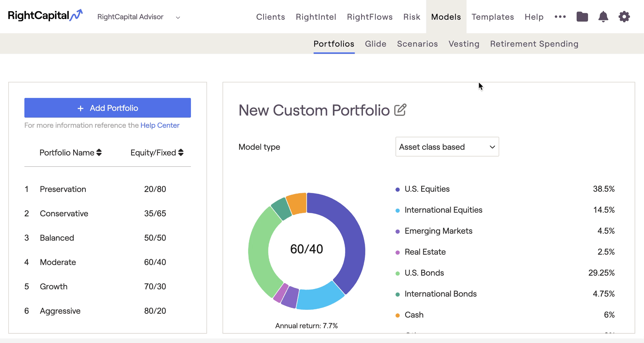The height and width of the screenshot is (343, 644).
Task: Select the Preservation portfolio row
Action: tap(108, 189)
